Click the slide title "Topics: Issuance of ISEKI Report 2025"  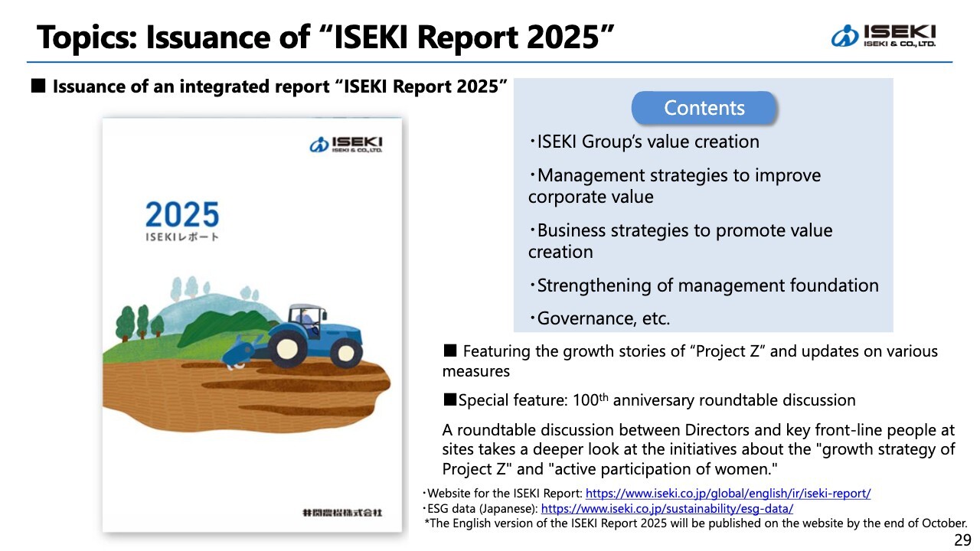325,37
